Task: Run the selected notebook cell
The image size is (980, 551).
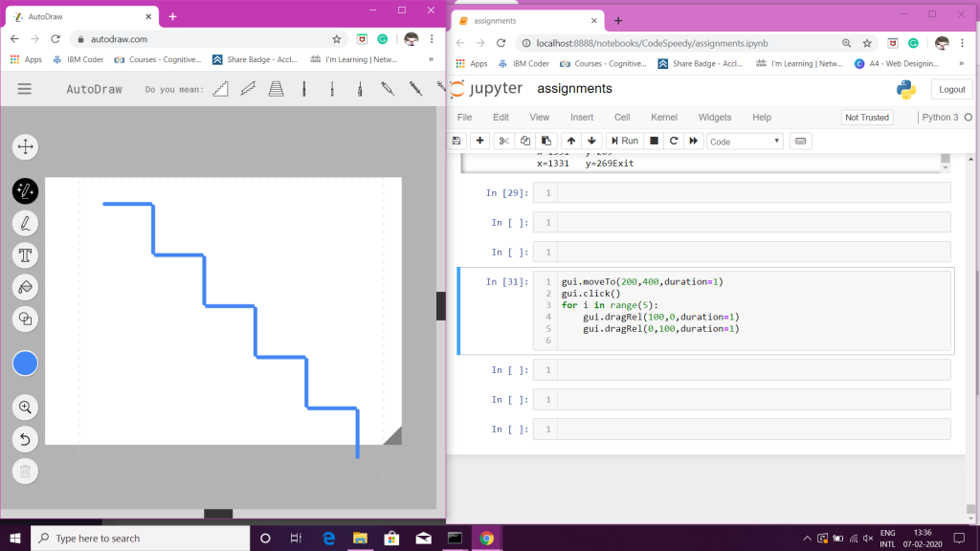Action: coord(624,140)
